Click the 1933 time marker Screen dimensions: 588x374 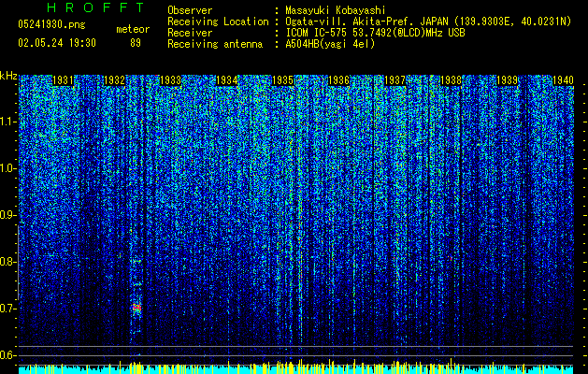tap(171, 80)
